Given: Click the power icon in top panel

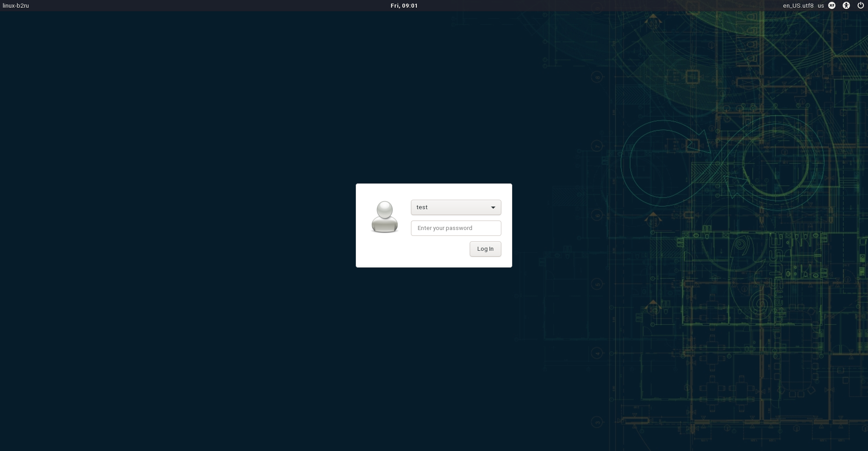Looking at the screenshot, I should [x=861, y=6].
